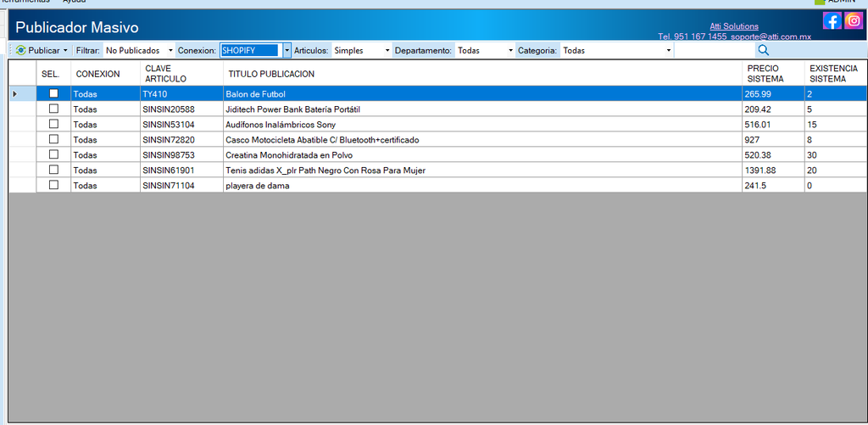Open the Publicar dropdown button
The image size is (868, 425).
[x=42, y=50]
